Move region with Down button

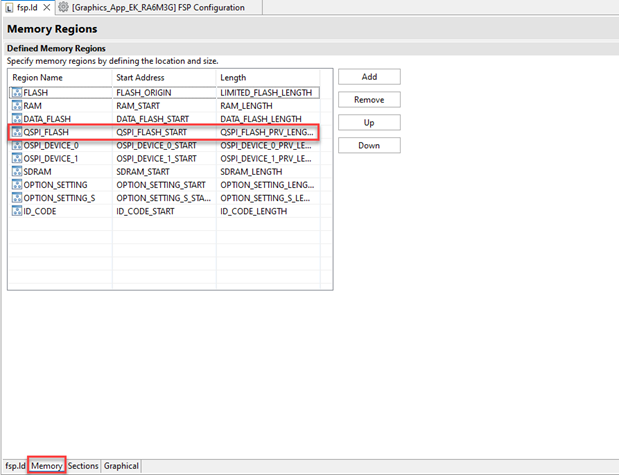(369, 146)
